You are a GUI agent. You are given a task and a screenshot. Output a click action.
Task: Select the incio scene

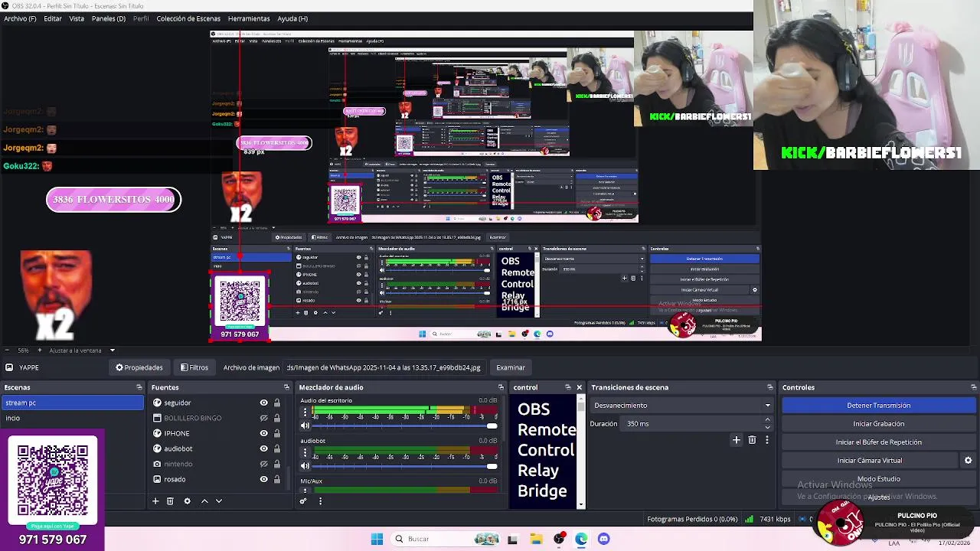tap(72, 418)
